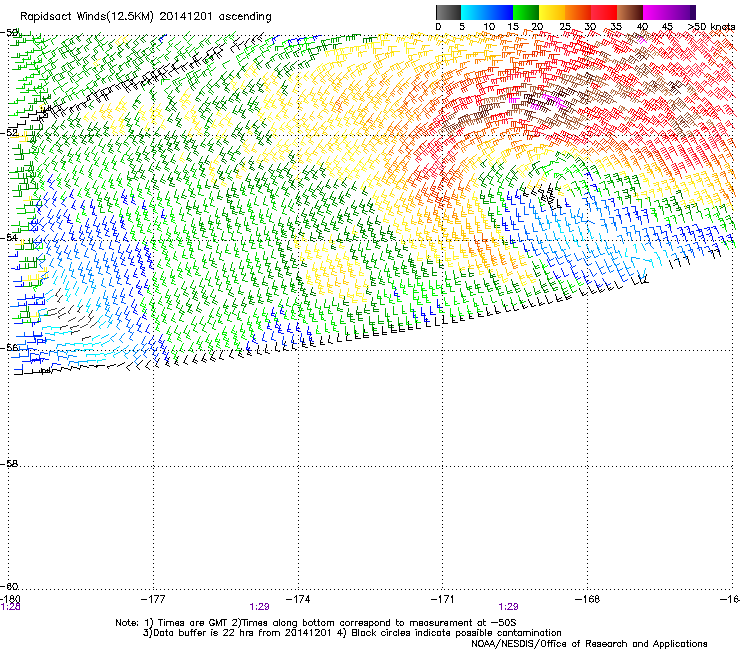Click the '-56' latitude axis label
This screenshot has height=650, width=740.
point(9,347)
